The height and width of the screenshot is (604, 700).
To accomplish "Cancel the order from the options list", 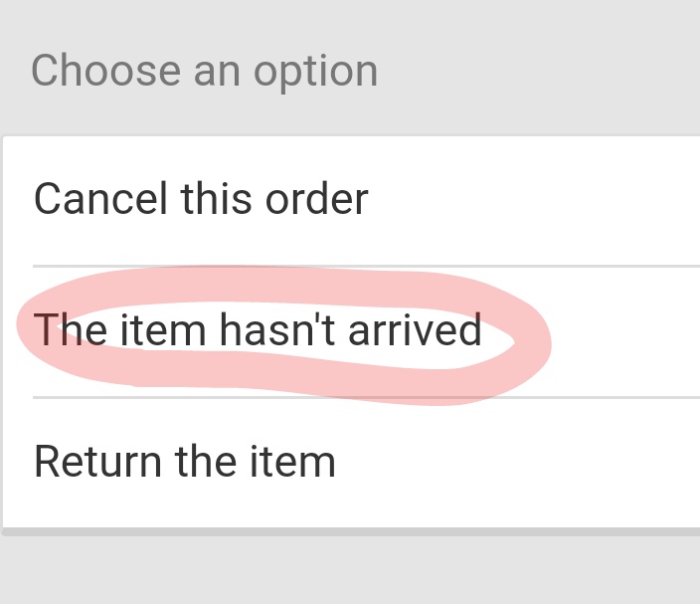I will (201, 200).
